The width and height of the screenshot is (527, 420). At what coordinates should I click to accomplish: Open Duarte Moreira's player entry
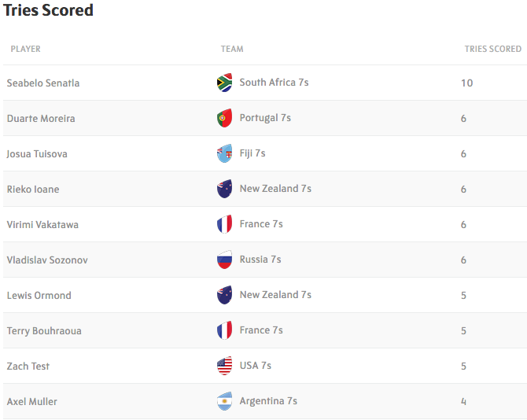[x=41, y=118]
